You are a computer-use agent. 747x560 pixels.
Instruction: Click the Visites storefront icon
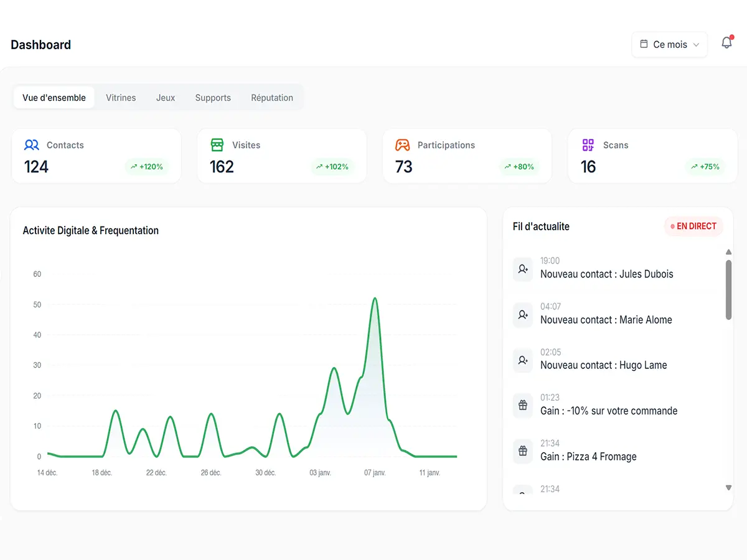pyautogui.click(x=217, y=144)
